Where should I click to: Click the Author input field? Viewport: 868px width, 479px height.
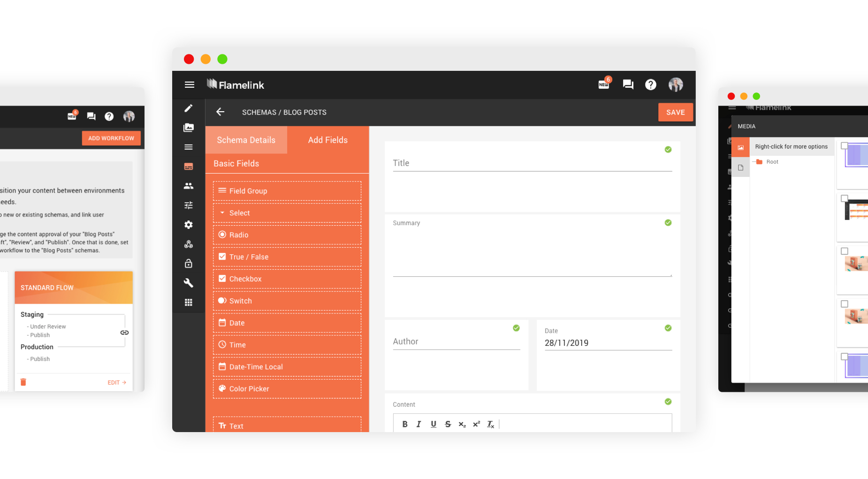457,342
